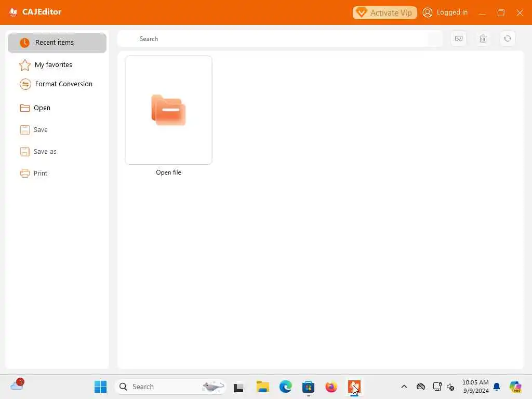532x399 pixels.
Task: Launch Firefox from taskbar
Action: tap(331, 387)
